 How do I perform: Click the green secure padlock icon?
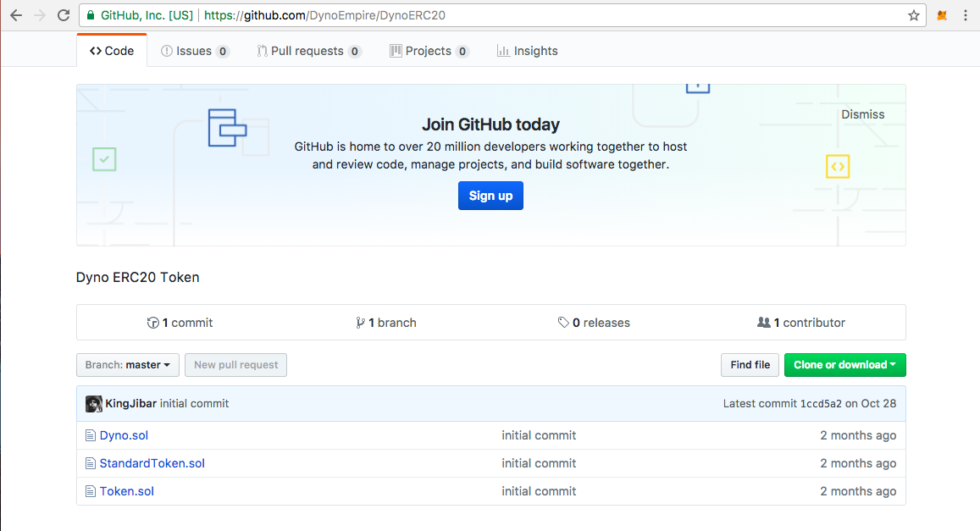click(91, 15)
